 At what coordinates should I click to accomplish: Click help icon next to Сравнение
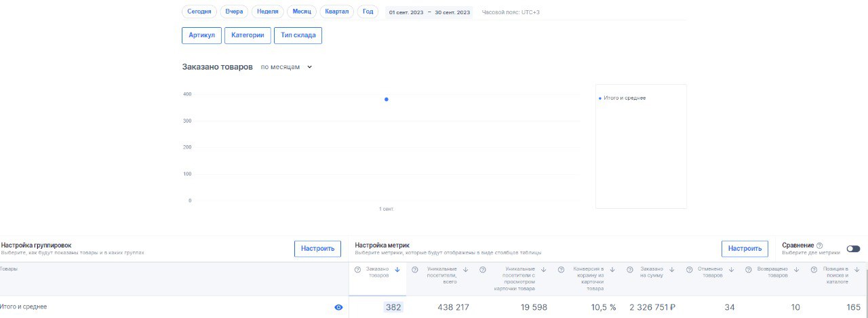(x=820, y=245)
